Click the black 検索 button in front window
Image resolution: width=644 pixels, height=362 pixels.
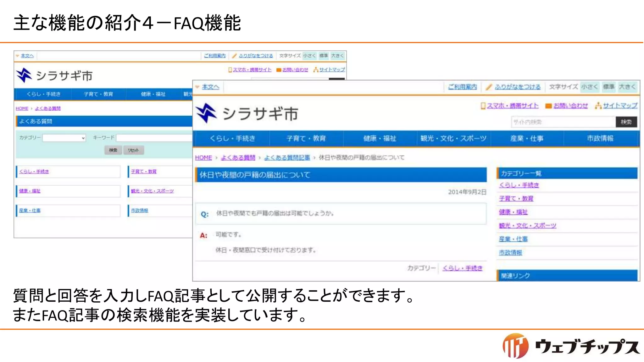click(x=626, y=122)
